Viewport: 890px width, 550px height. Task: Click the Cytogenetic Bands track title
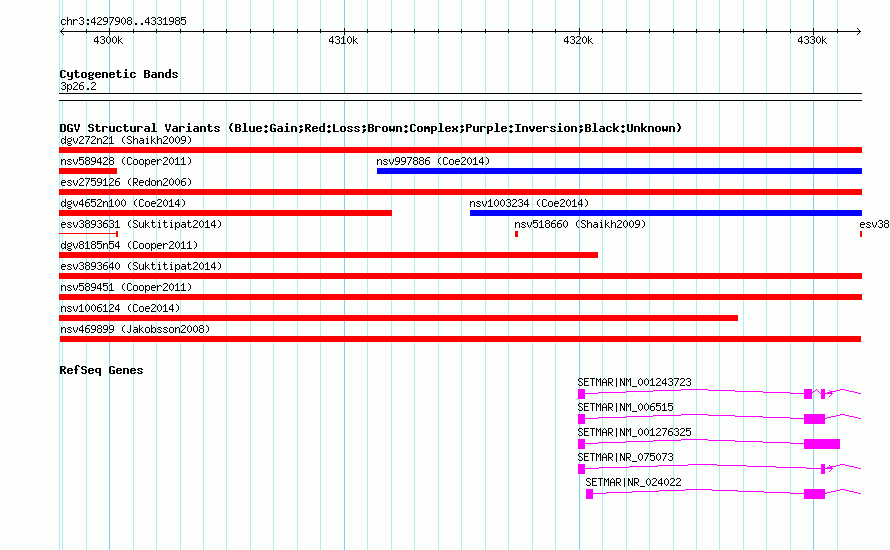(119, 74)
